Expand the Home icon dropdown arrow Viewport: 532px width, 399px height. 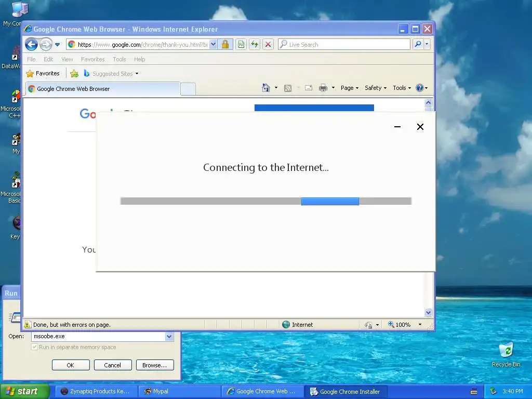coord(276,88)
